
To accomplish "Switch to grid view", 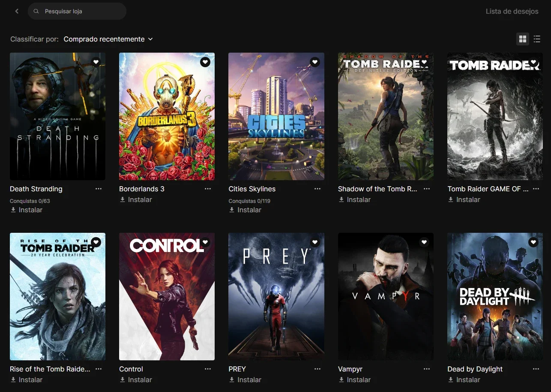I will [x=523, y=39].
